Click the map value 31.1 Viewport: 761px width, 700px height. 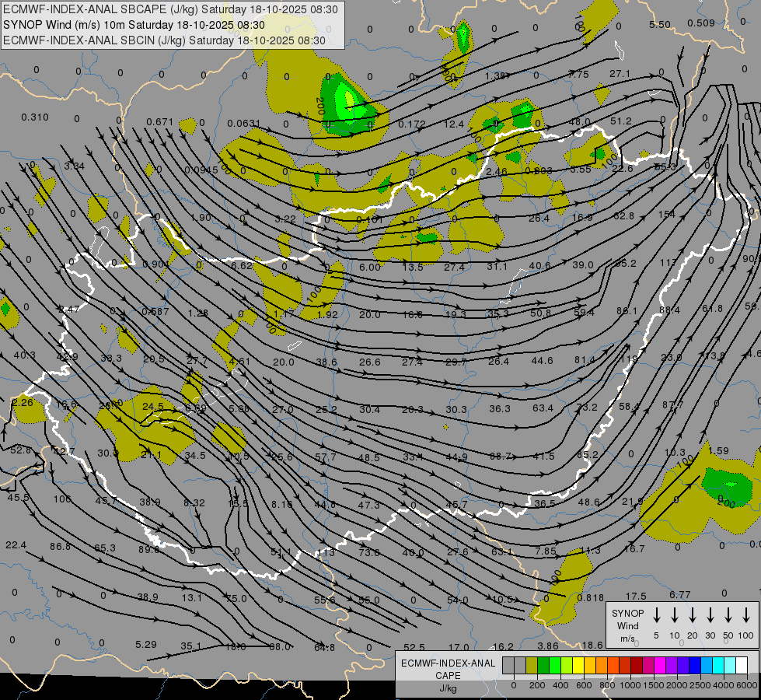(x=497, y=267)
